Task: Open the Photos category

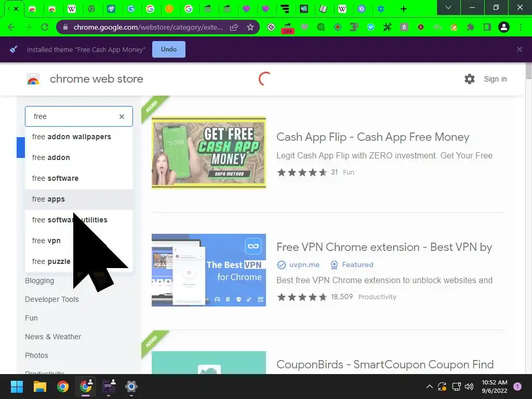Action: tap(36, 355)
